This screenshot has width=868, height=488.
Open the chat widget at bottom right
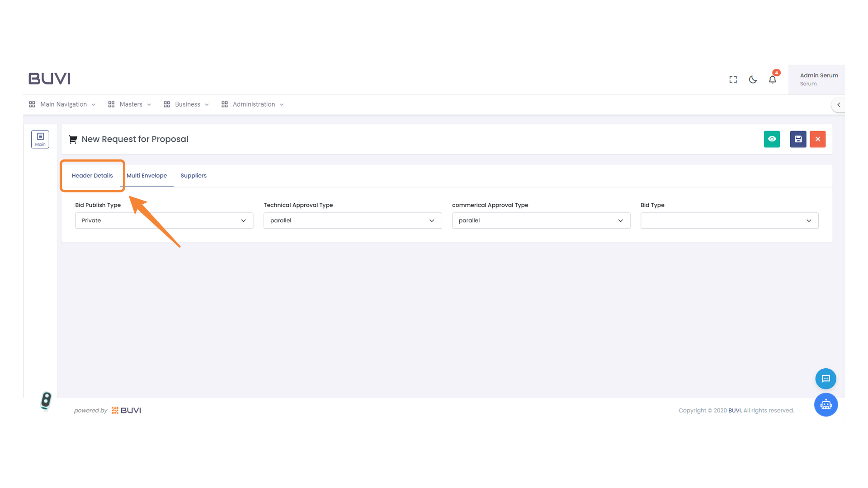pyautogui.click(x=826, y=379)
